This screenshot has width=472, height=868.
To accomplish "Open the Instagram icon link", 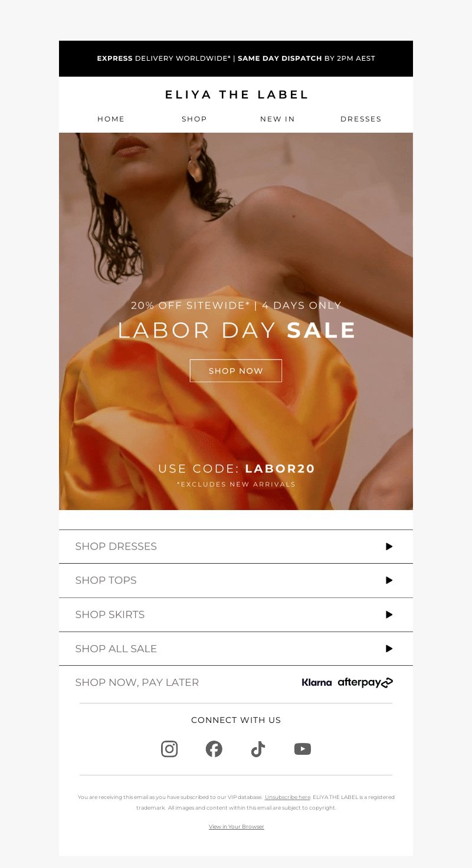I will click(169, 749).
